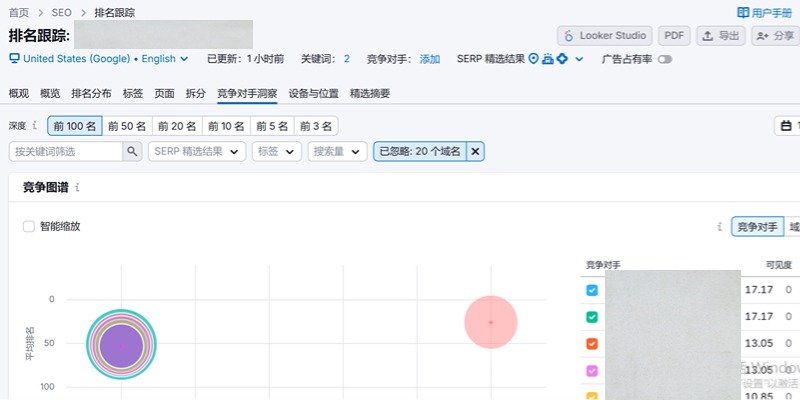This screenshot has height=400, width=800.
Task: Click 添加 to add competitors
Action: pyautogui.click(x=430, y=59)
